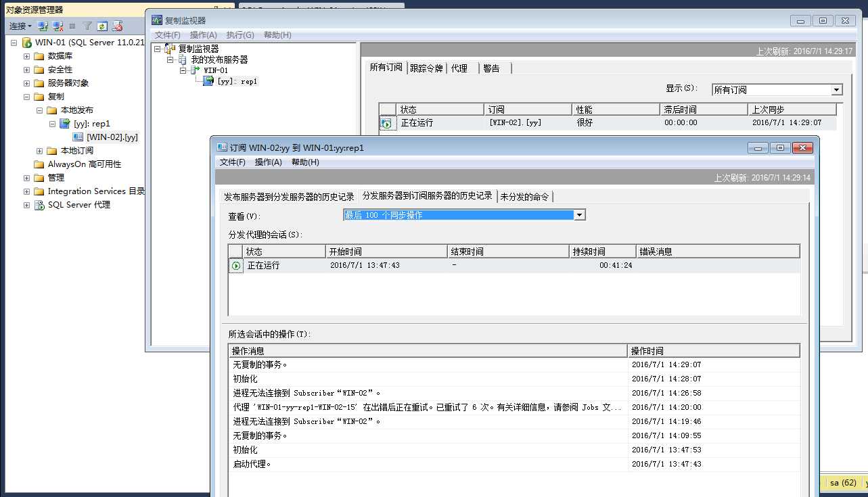The width and height of the screenshot is (868, 497).
Task: Switch to 未分发的命令 tab
Action: (x=524, y=197)
